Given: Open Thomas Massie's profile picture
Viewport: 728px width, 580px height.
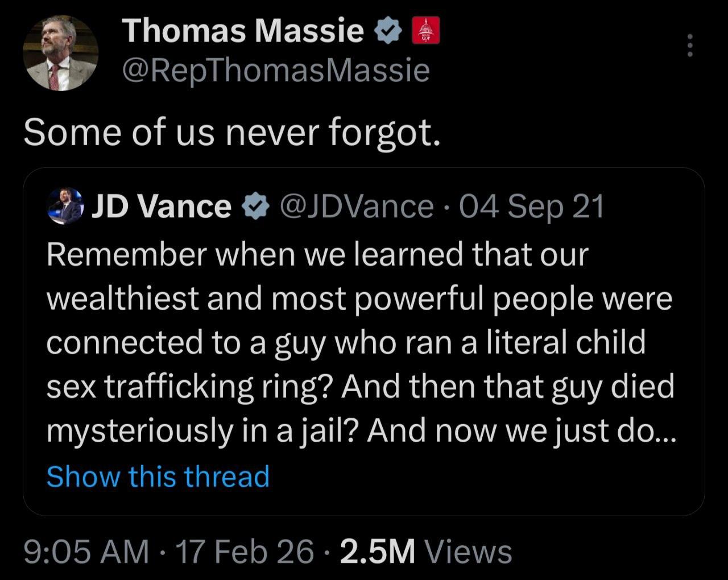Looking at the screenshot, I should 60,53.
